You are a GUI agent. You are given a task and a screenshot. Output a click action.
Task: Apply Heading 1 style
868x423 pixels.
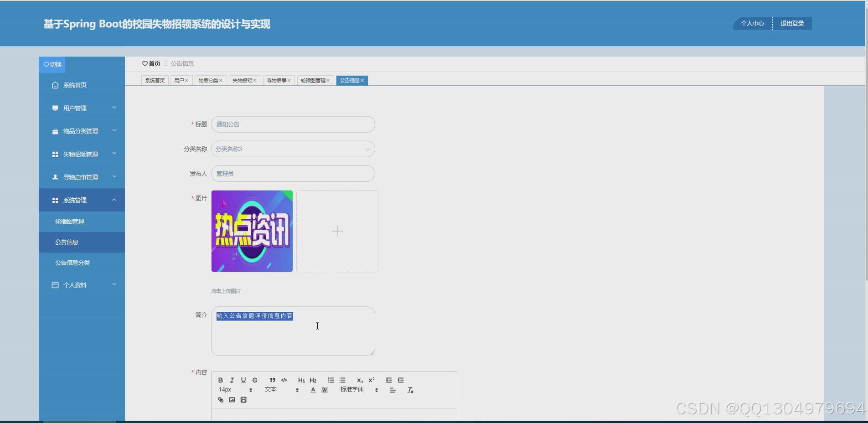pyautogui.click(x=301, y=380)
